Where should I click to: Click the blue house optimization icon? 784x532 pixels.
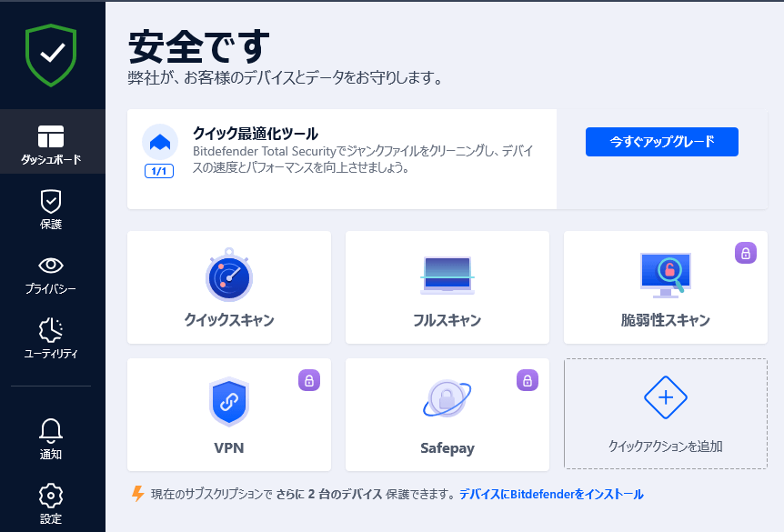point(158,143)
